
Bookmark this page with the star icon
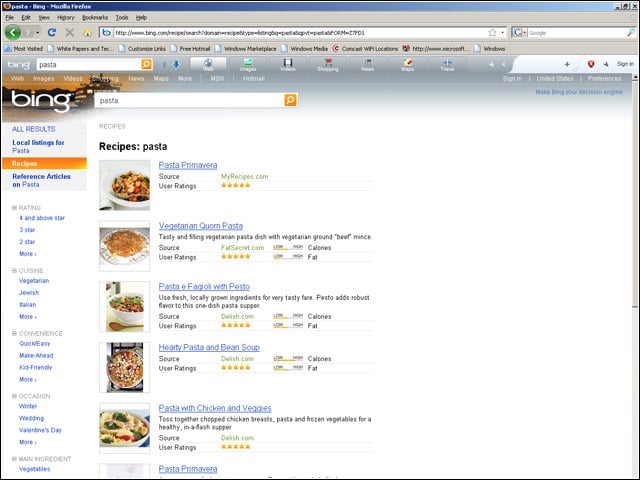[x=492, y=32]
